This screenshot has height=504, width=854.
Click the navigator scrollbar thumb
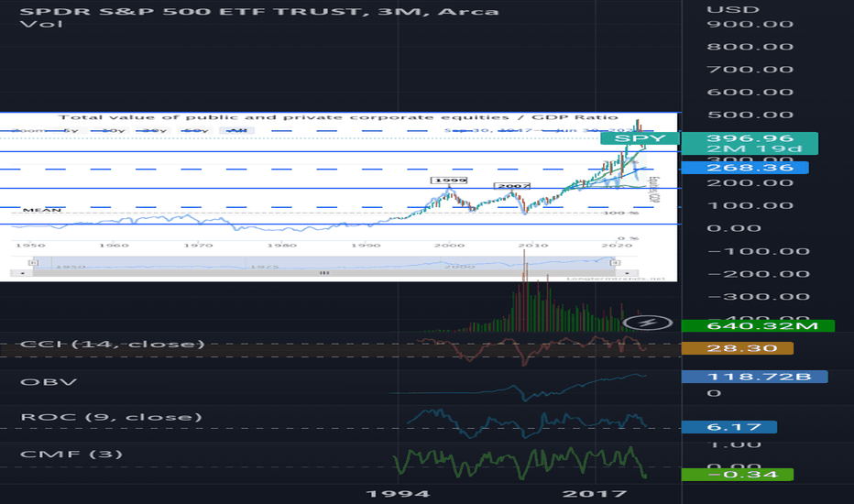click(x=324, y=273)
